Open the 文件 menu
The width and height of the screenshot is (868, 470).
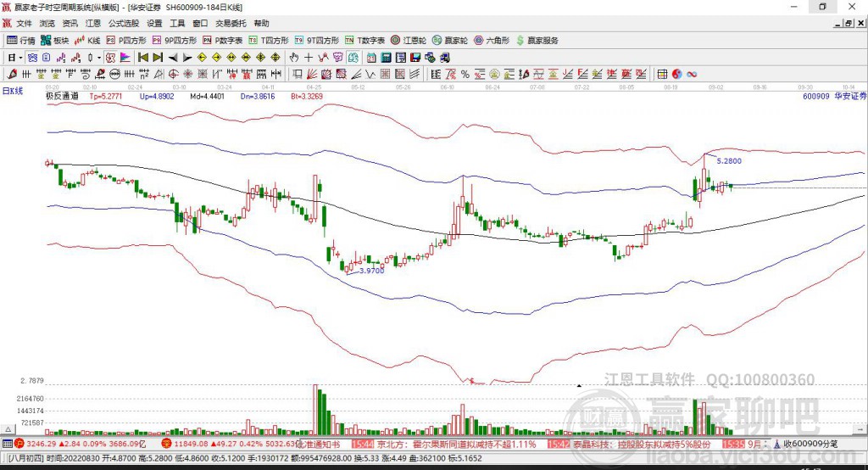click(25, 23)
